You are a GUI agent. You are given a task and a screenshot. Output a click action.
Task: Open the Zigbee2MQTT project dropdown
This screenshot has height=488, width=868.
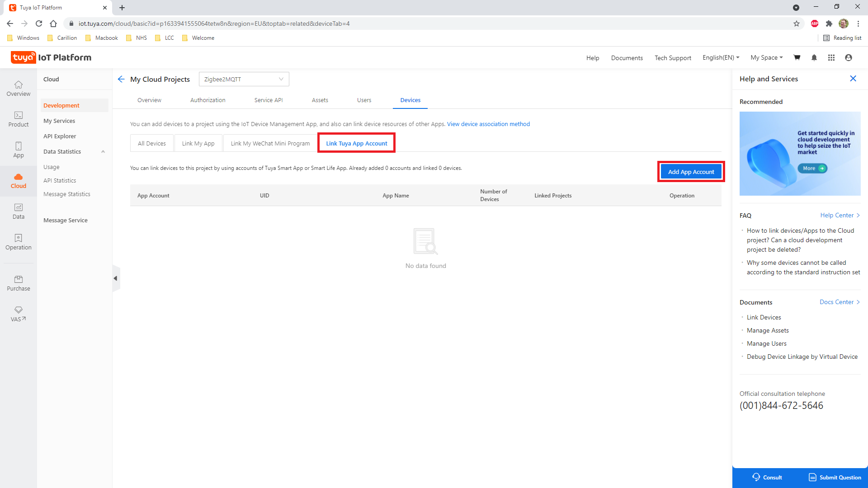point(244,79)
